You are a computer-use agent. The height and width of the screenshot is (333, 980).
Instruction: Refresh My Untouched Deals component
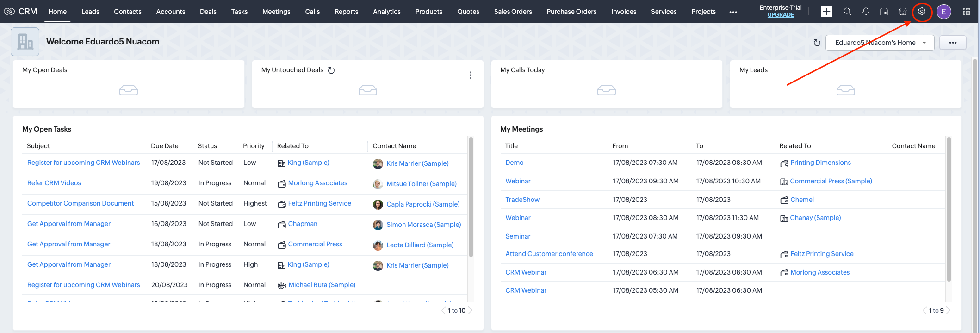coord(331,70)
